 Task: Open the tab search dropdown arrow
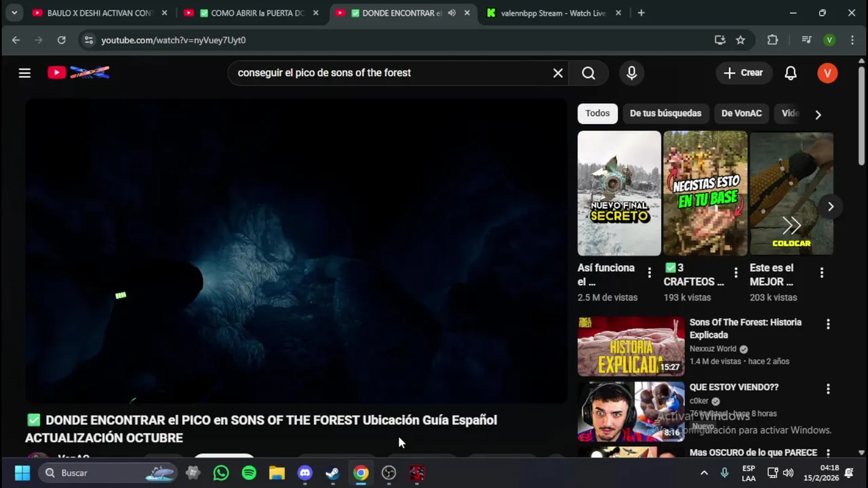14,13
